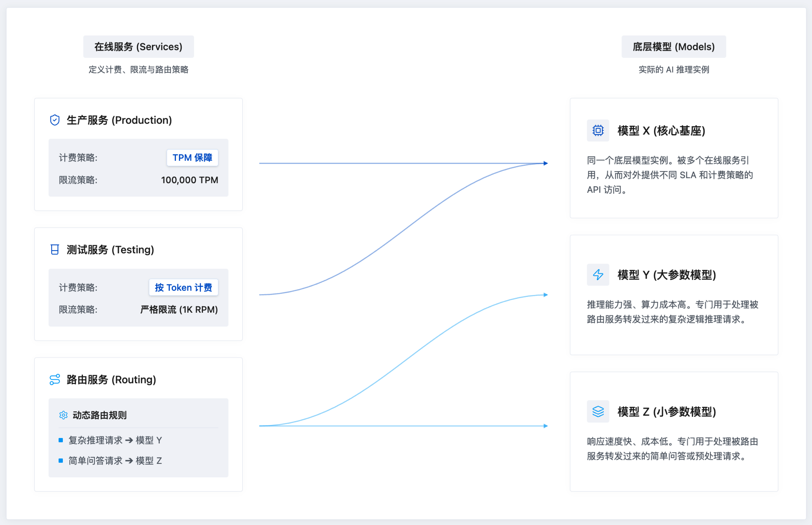Click the arrowhead pointing at the 模型 X card
This screenshot has height=525, width=812.
[x=545, y=163]
